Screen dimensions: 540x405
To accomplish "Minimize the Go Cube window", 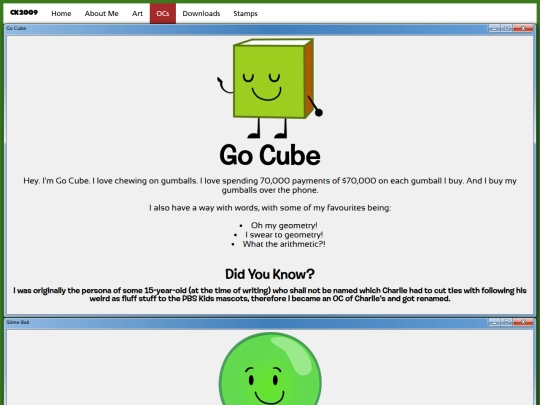I will [x=495, y=28].
